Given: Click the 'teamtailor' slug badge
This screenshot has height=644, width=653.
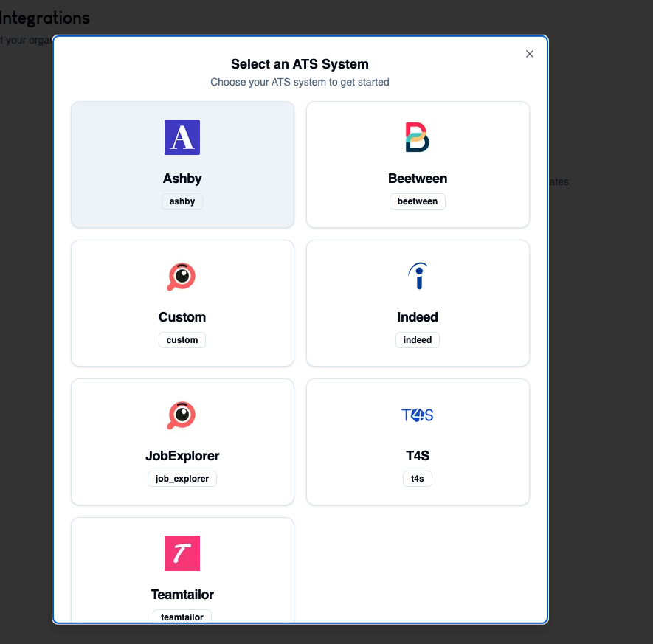Looking at the screenshot, I should (x=182, y=617).
